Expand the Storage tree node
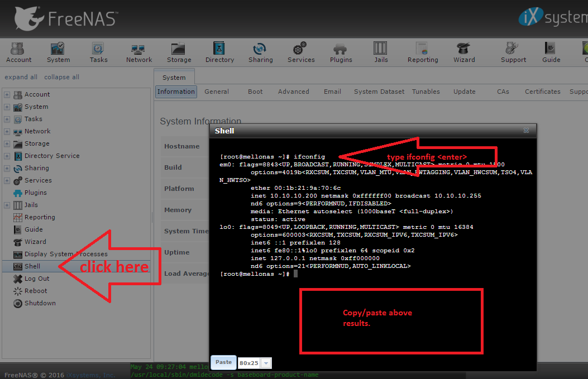Image resolution: width=588 pixels, height=379 pixels. tap(7, 143)
